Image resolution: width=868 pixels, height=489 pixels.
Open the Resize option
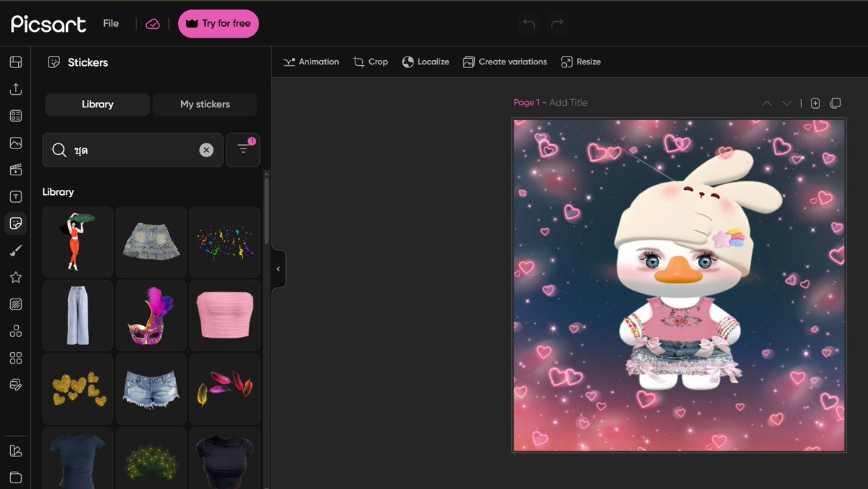click(581, 62)
